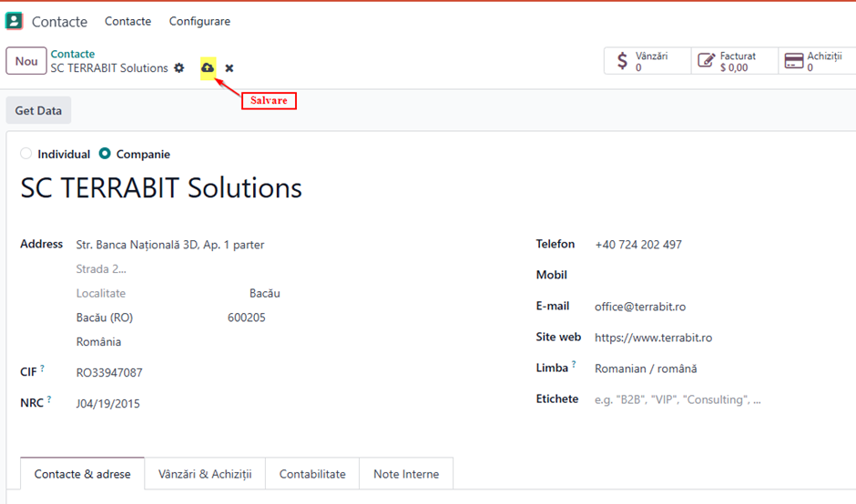This screenshot has height=504, width=856.
Task: Click the Nou button
Action: pyautogui.click(x=26, y=61)
